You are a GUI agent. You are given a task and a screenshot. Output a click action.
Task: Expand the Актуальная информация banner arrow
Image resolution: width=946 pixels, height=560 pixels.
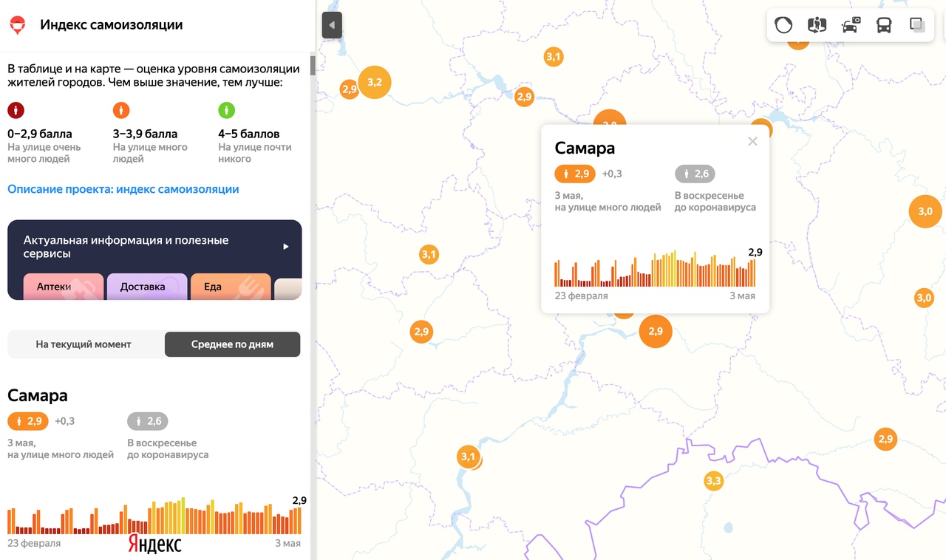coord(286,247)
